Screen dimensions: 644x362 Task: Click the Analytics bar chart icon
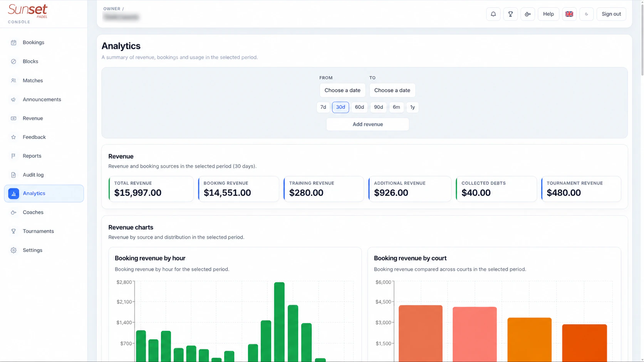click(13, 194)
